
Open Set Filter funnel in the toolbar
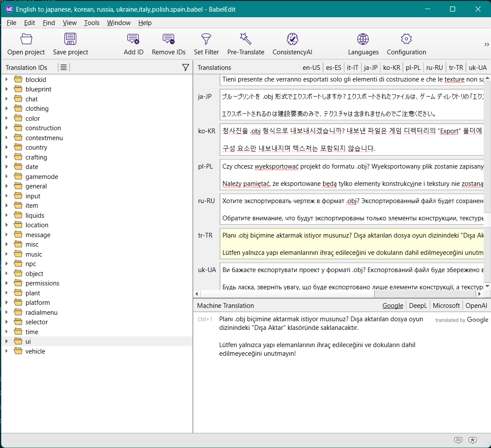(206, 40)
